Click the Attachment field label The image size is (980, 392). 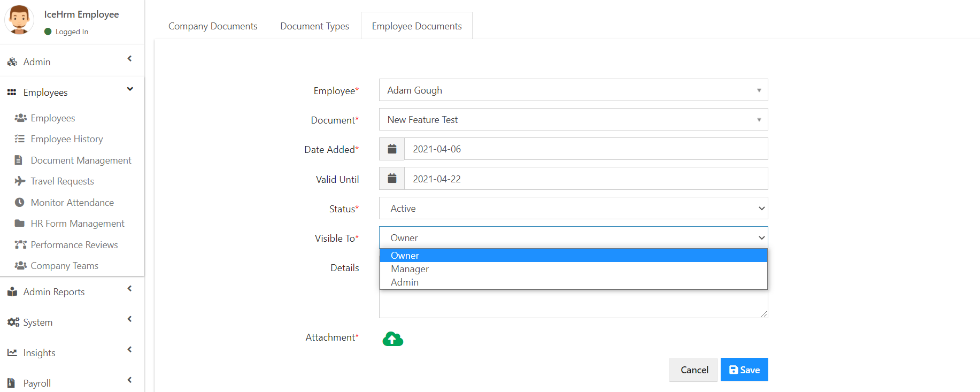(332, 337)
